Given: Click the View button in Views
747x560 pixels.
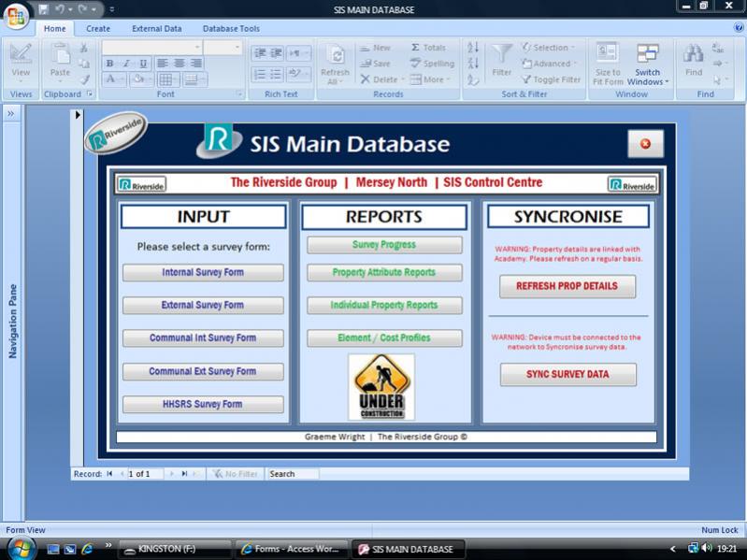Looking at the screenshot, I should (21, 62).
